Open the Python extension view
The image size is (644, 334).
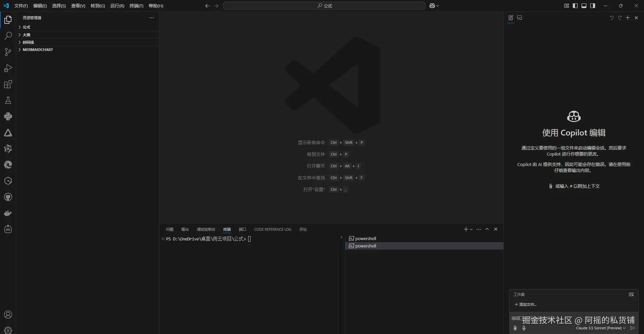[8, 116]
